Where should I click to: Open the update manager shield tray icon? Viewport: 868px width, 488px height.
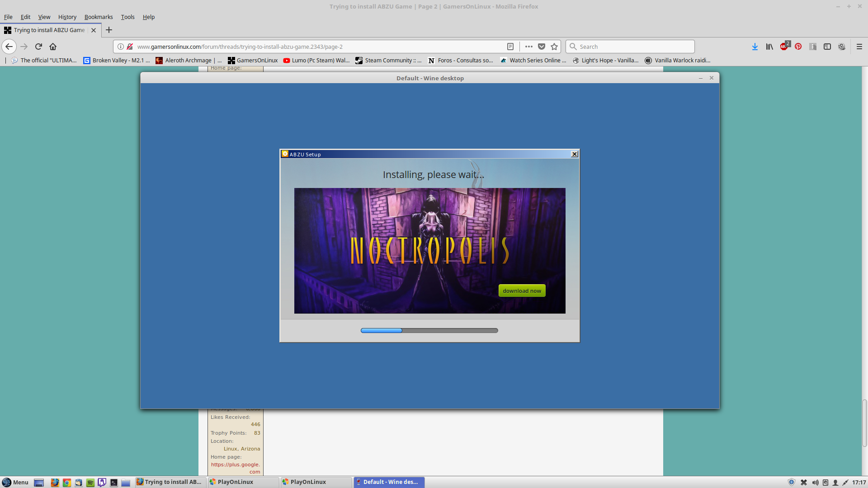pyautogui.click(x=792, y=482)
